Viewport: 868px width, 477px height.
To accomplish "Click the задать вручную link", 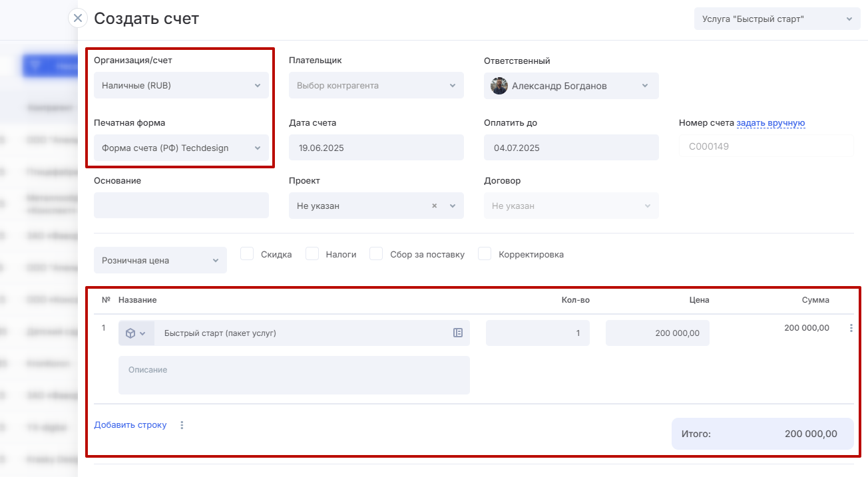I will coord(771,123).
